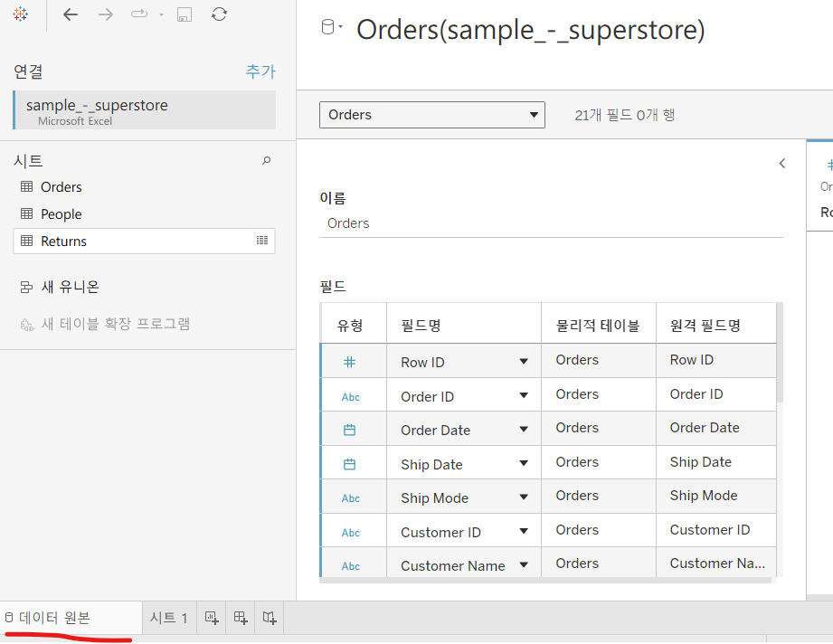The height and width of the screenshot is (644, 833).
Task: Click the table grid icon beside Orders sheet
Action: tap(26, 186)
